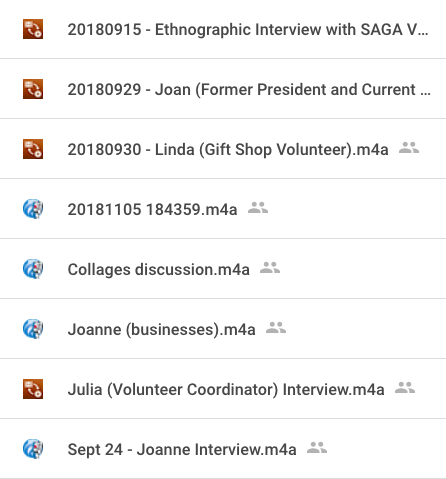
Task: Open Julia (Volunteer Coordinator) Interview.m4a
Action: (226, 390)
